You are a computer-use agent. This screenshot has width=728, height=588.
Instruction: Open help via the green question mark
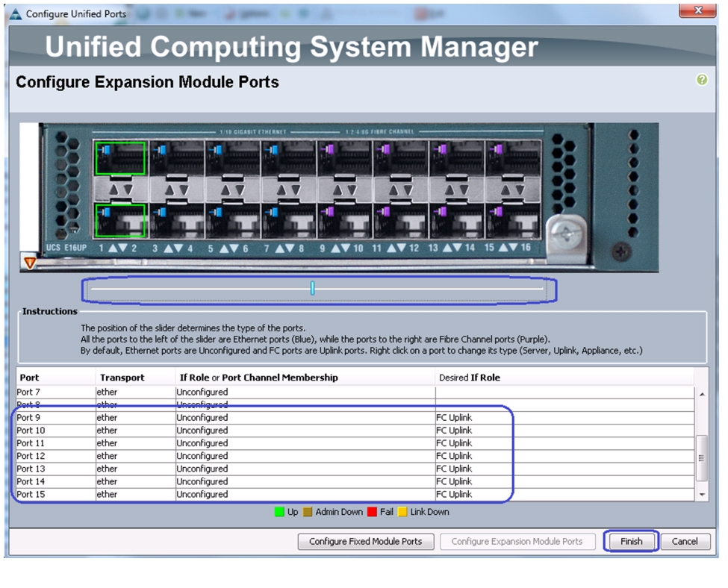(x=702, y=80)
